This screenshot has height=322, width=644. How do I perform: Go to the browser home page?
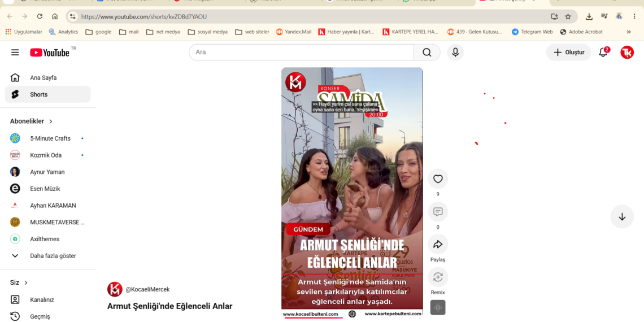coord(55,16)
